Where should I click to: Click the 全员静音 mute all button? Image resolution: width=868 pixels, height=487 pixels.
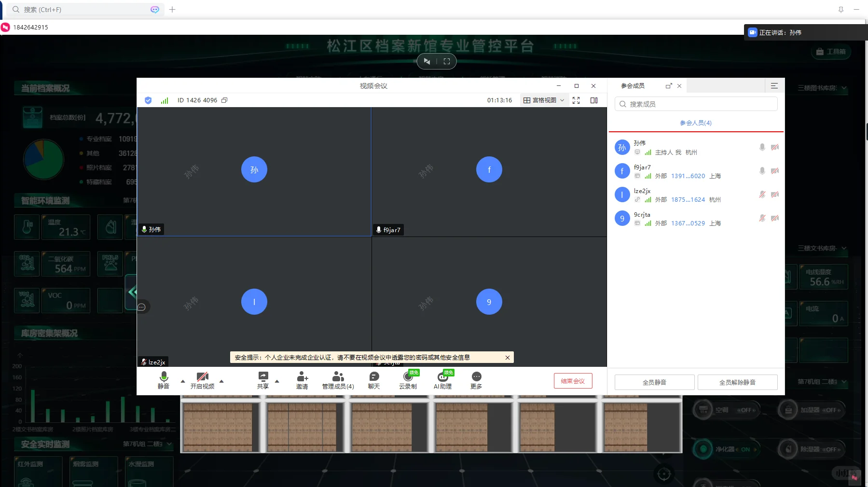[x=654, y=382]
